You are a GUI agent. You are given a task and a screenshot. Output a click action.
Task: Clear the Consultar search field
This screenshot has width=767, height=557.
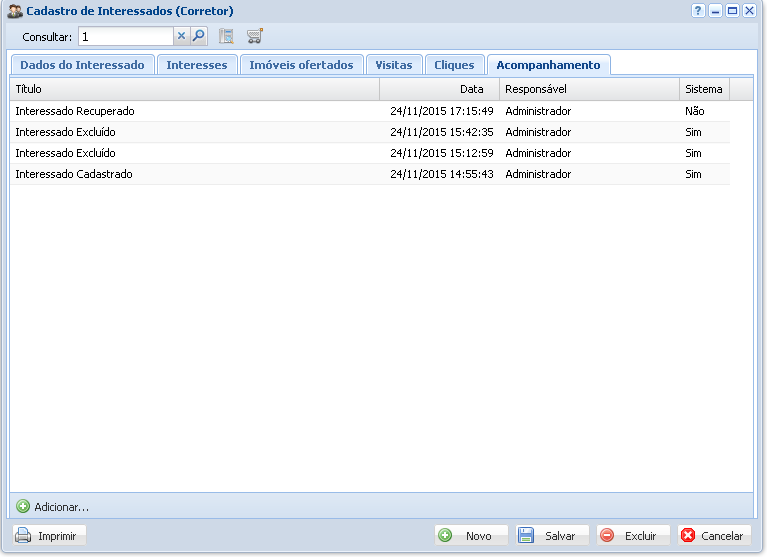pos(181,36)
